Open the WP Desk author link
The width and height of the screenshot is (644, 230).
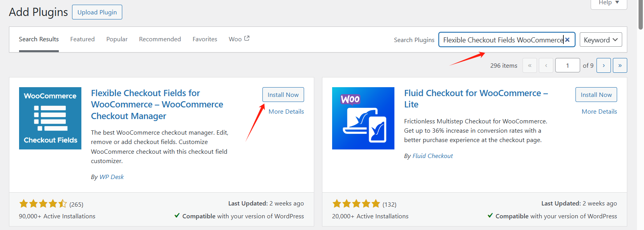[111, 177]
